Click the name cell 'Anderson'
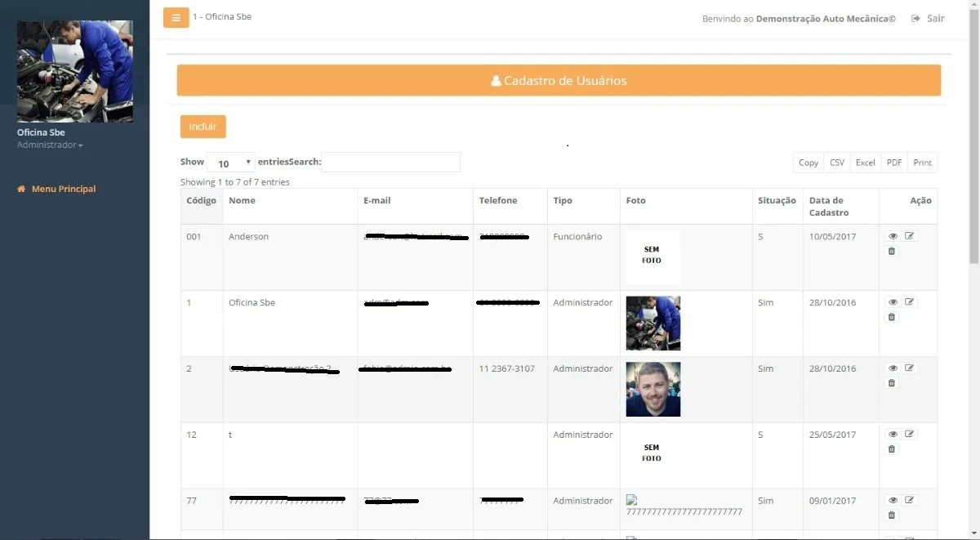Image resolution: width=980 pixels, height=540 pixels. point(248,237)
